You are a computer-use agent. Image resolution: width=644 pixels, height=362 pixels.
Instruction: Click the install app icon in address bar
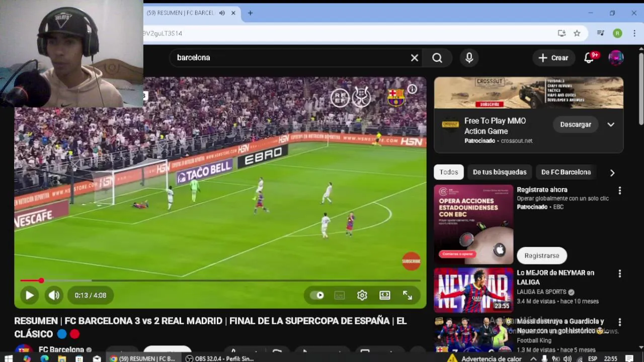(561, 33)
